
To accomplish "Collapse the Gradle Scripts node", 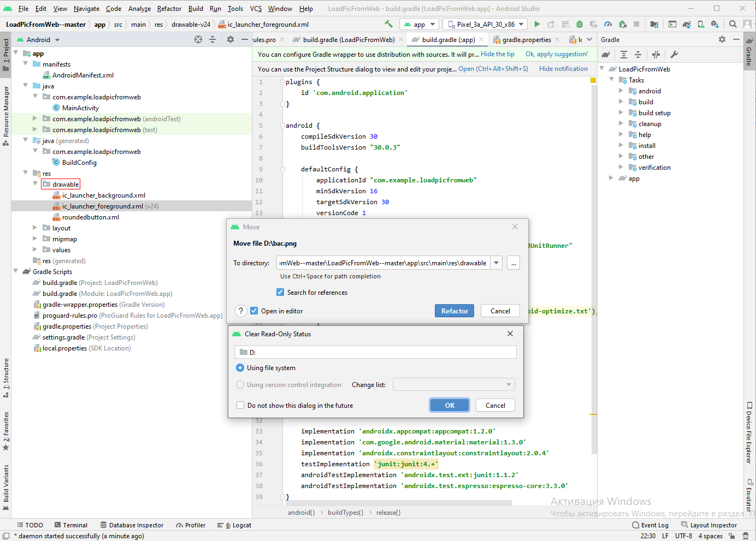I will point(15,271).
